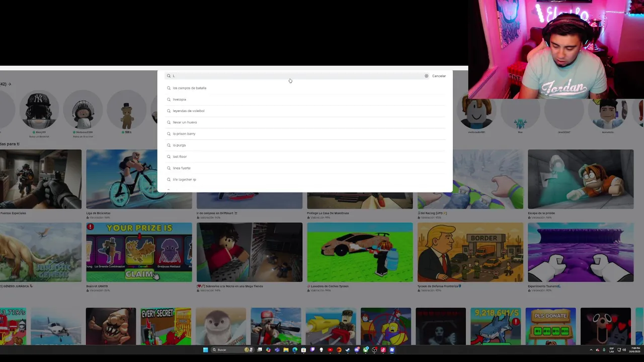Click the Cancelar button
The width and height of the screenshot is (644, 362).
[x=439, y=76]
